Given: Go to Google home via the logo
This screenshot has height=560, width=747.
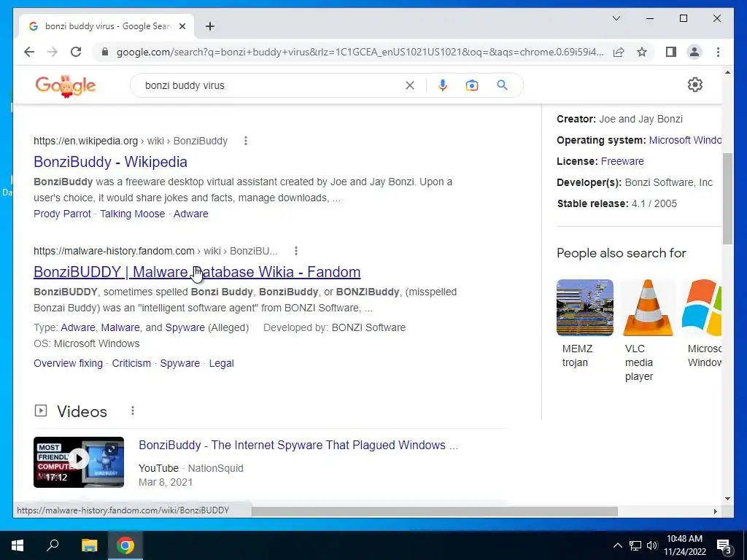Looking at the screenshot, I should (x=65, y=86).
